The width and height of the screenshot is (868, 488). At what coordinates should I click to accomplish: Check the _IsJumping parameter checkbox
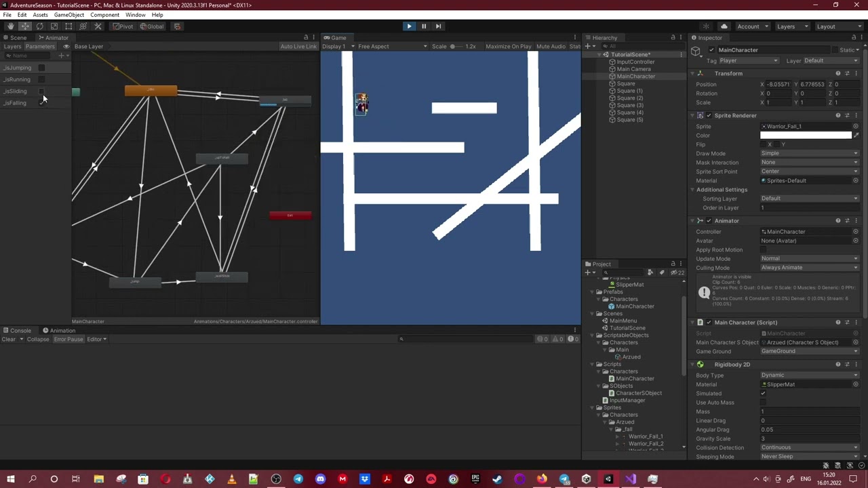point(41,68)
